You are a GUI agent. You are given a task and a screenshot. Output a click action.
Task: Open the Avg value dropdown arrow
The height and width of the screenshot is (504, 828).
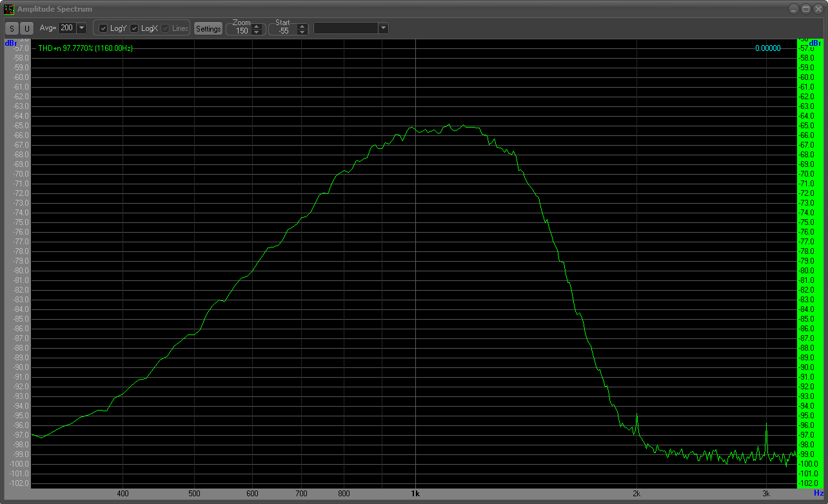[x=81, y=28]
